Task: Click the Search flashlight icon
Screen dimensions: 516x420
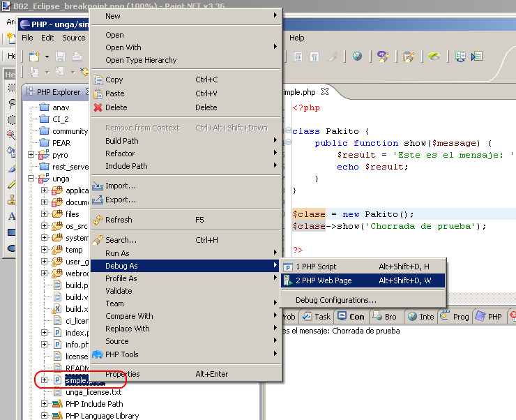Action: coord(98,240)
